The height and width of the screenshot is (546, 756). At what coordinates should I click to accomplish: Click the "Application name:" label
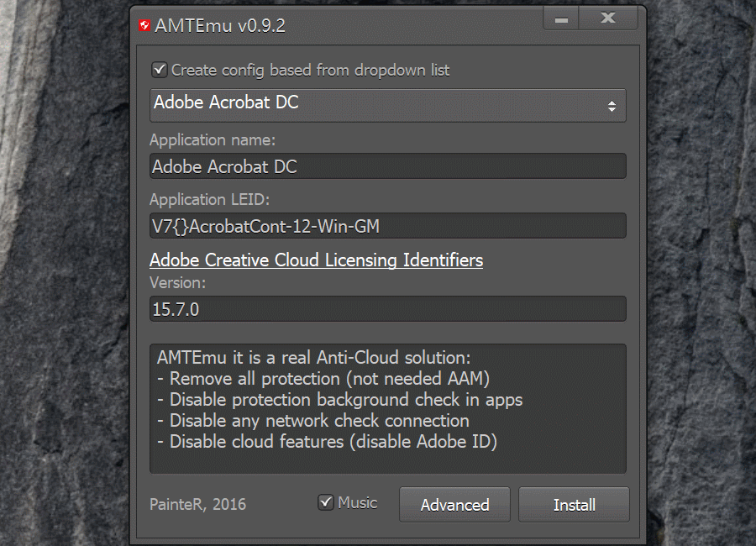point(213,139)
